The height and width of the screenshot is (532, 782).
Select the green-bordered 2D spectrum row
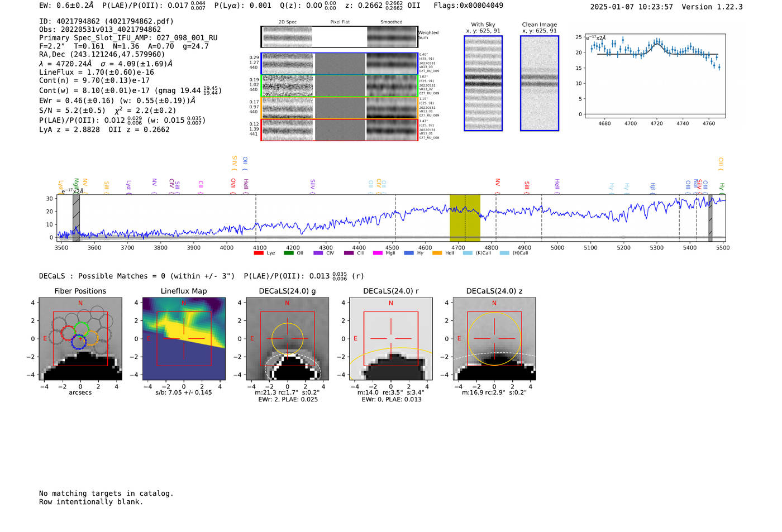(x=339, y=86)
